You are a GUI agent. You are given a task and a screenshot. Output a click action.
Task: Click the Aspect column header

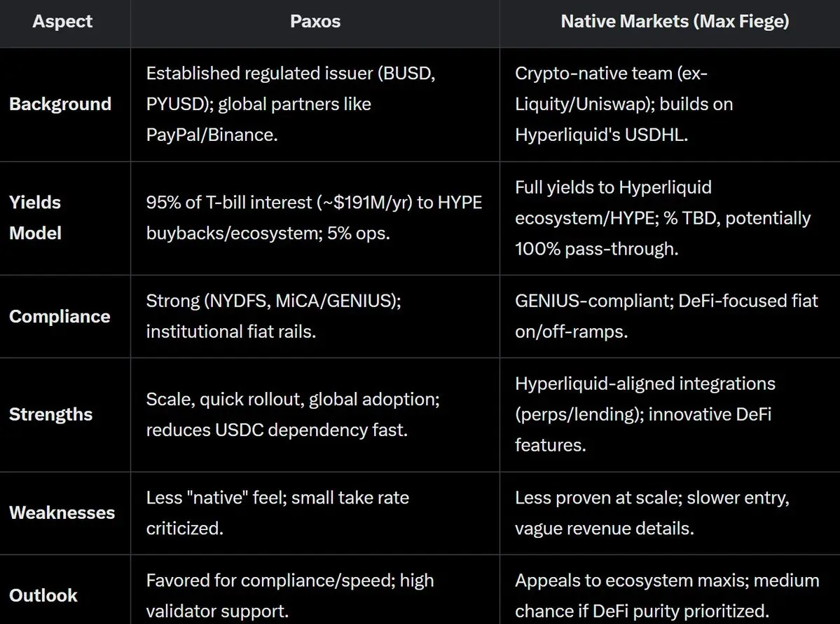click(x=62, y=22)
